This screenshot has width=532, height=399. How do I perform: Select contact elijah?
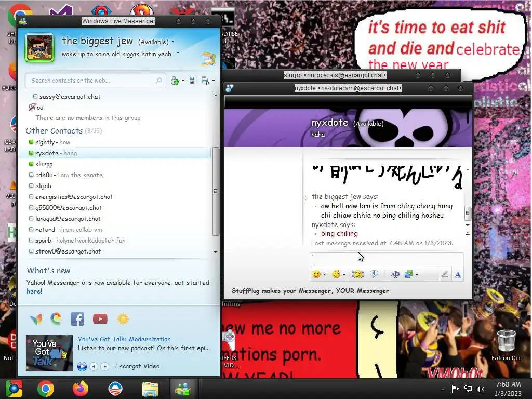[40, 186]
